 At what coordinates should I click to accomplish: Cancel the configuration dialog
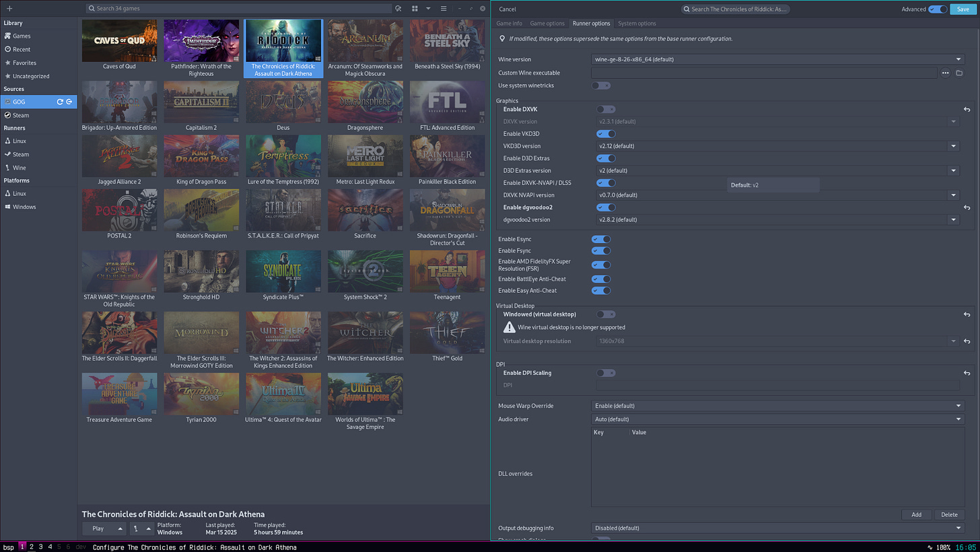coord(508,9)
